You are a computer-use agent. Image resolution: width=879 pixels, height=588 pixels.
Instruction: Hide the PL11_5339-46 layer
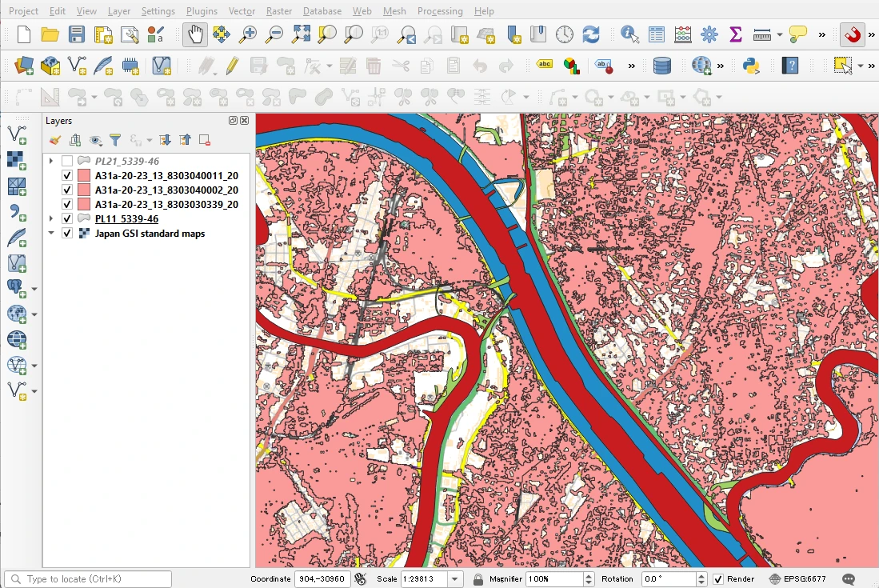coord(67,218)
